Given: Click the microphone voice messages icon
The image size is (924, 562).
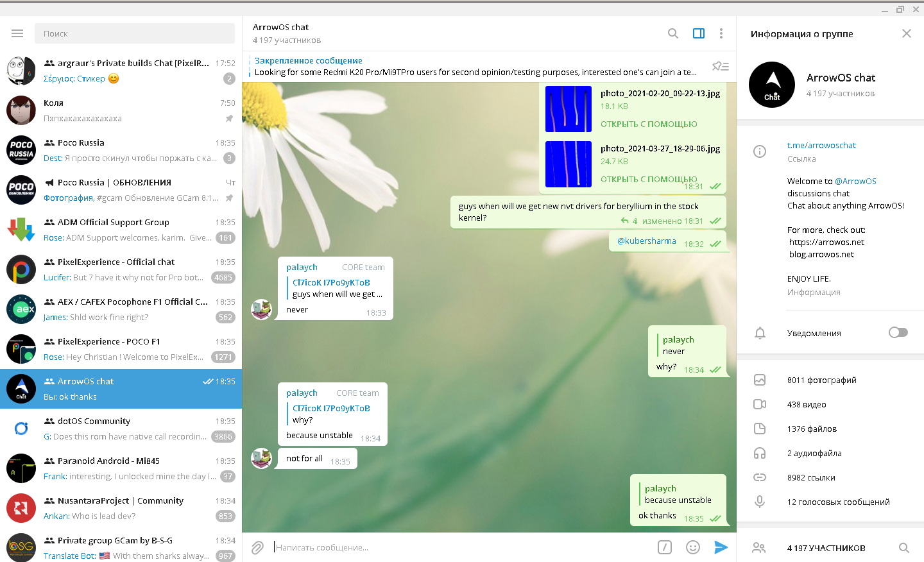Looking at the screenshot, I should [x=760, y=502].
